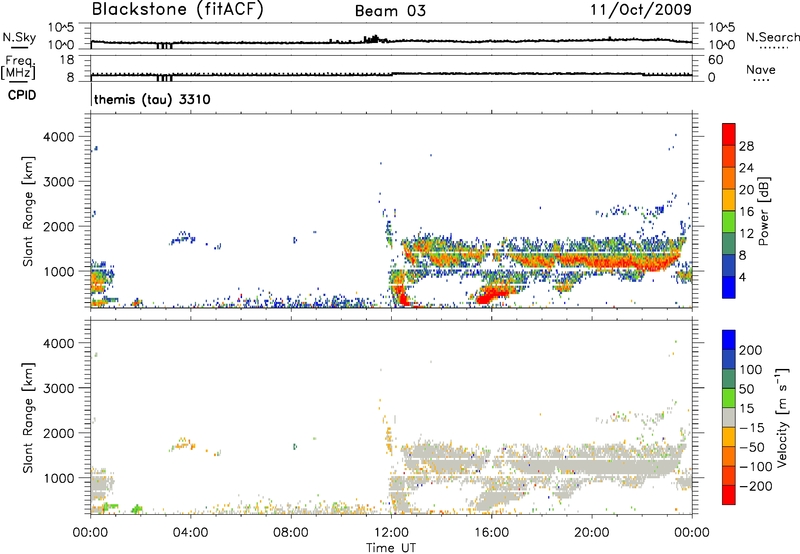The height and width of the screenshot is (554, 800).
Task: Click the 'N.Sky' legend label
Action: tap(19, 37)
